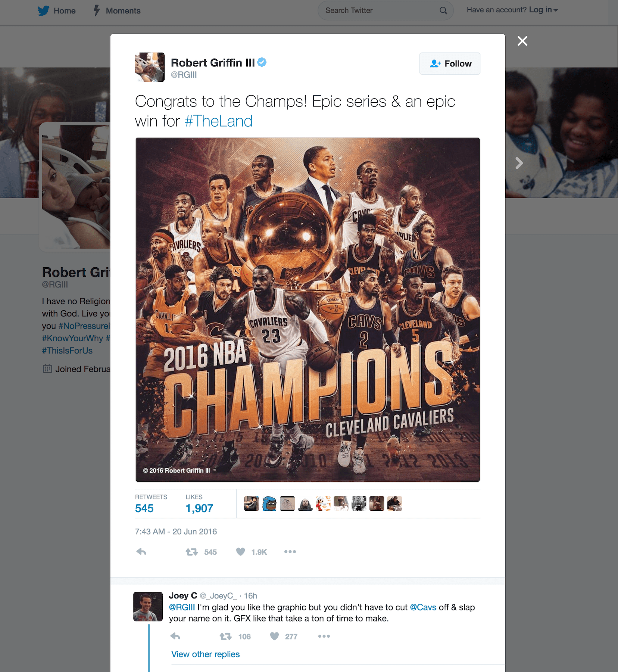Reply to Robert Griffin III's tweet

pyautogui.click(x=141, y=551)
